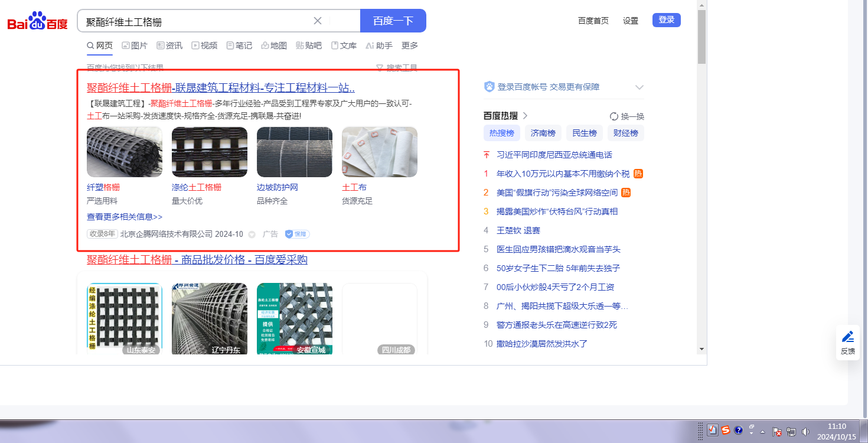
Task: Click the 百度一下 search button
Action: 393,21
